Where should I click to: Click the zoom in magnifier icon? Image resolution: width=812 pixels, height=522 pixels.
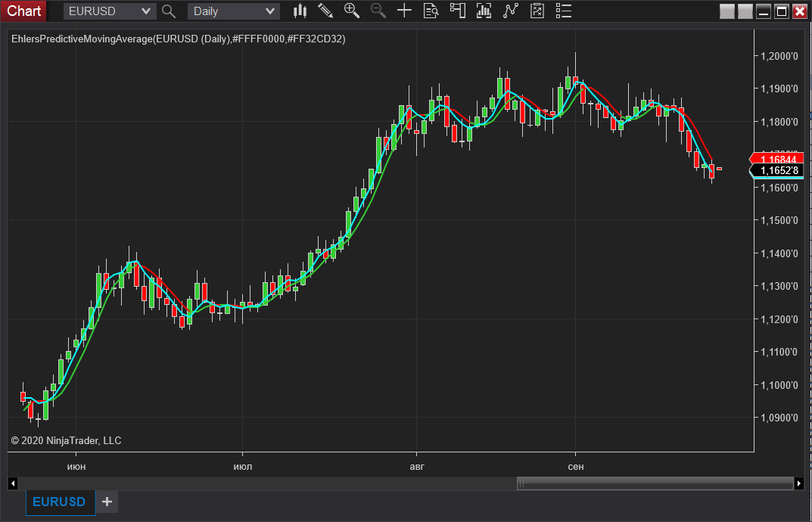[350, 11]
